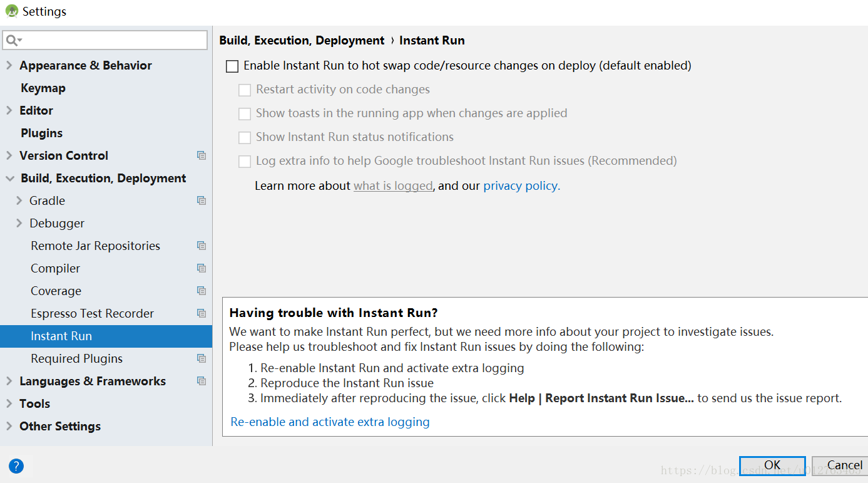This screenshot has height=483, width=868.
Task: Click Languages & Frameworks label
Action: (93, 381)
